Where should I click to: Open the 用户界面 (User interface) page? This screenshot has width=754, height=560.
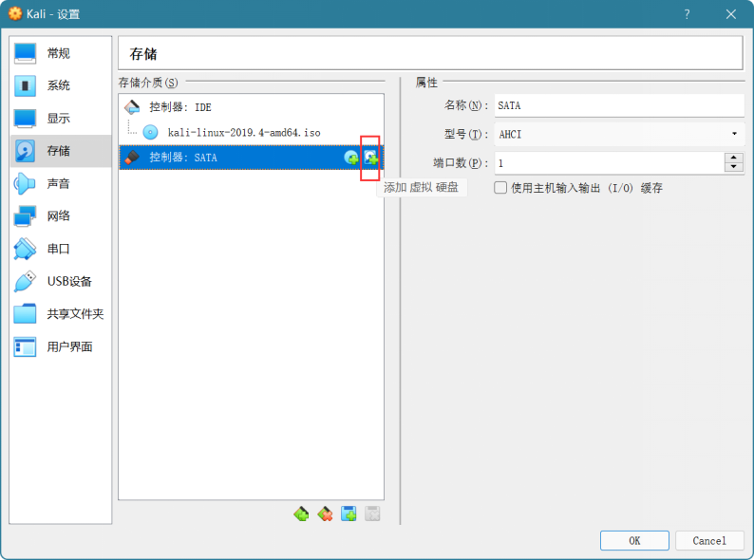click(x=60, y=347)
